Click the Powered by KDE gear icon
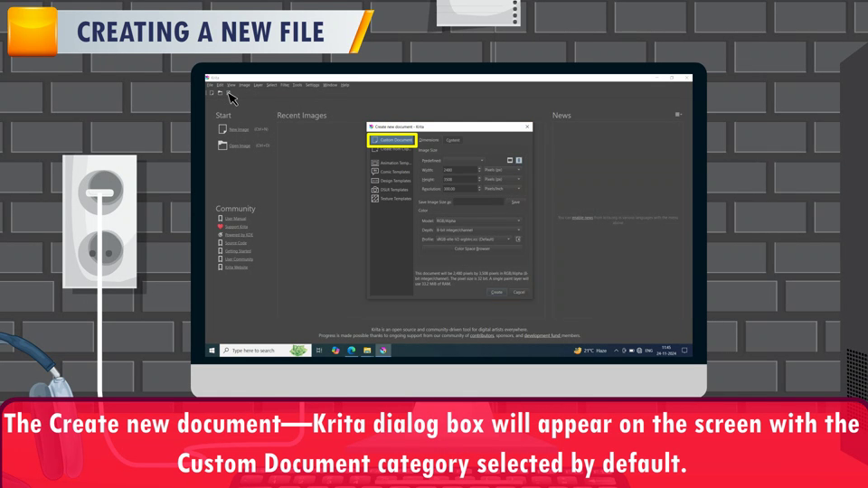The image size is (868, 488). 221,235
